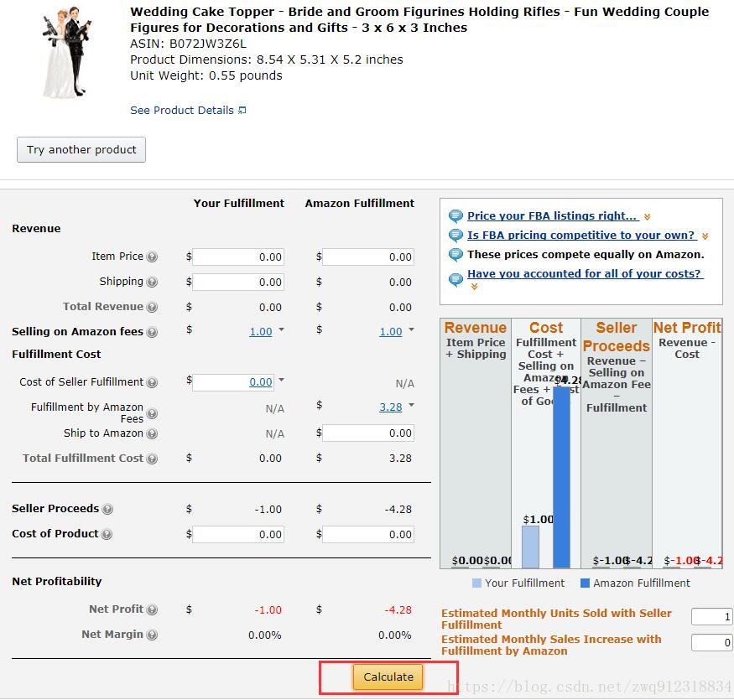Screen dimensions: 734x700
Task: Click the wedding cake topper product thumbnail
Action: coord(65,52)
